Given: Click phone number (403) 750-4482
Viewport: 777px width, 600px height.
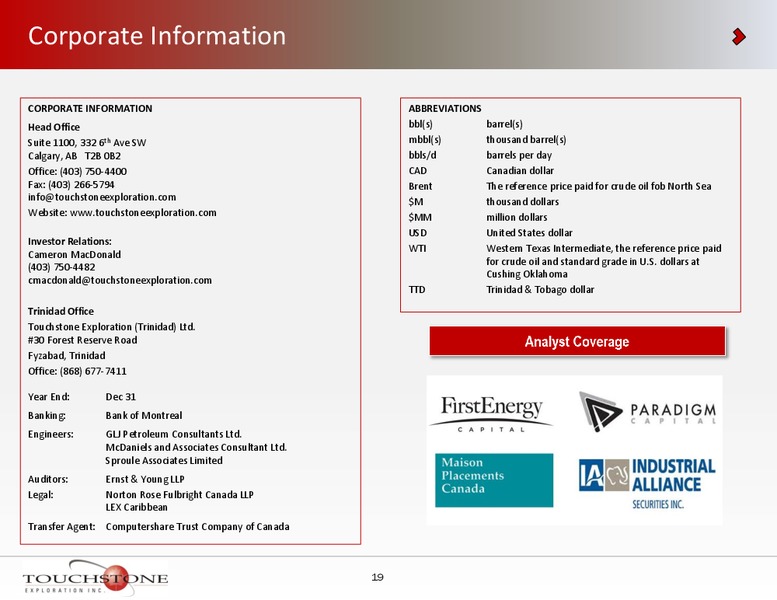Looking at the screenshot, I should [x=61, y=267].
